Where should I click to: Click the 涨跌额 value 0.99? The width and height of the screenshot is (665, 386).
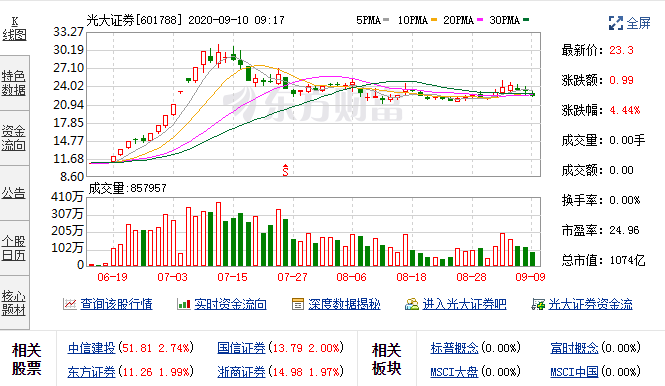[621, 80]
